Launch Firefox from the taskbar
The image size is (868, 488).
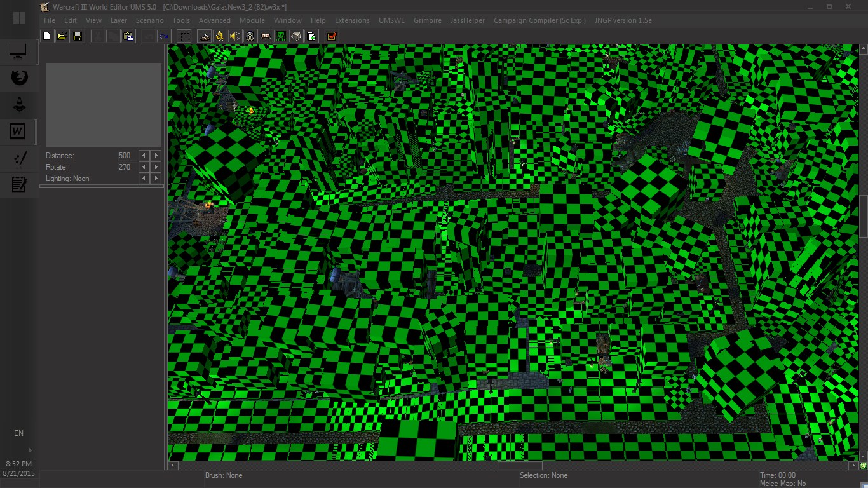point(18,78)
